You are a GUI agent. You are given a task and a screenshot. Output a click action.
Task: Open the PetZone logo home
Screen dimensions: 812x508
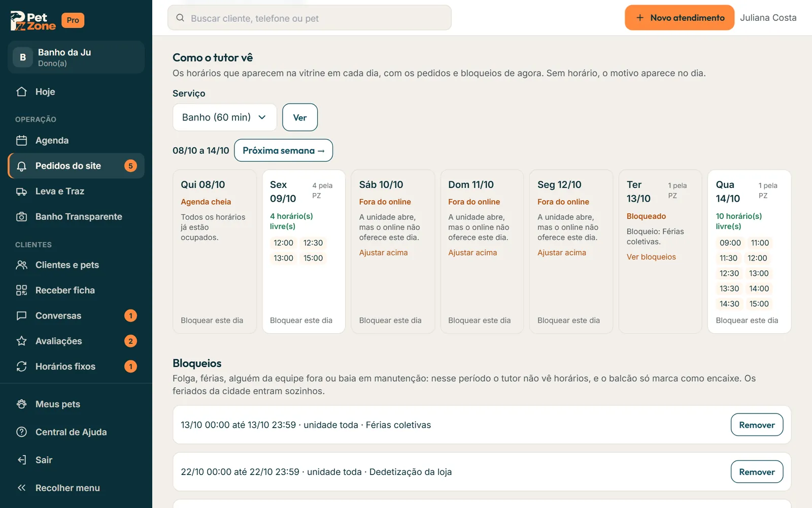[x=33, y=20]
